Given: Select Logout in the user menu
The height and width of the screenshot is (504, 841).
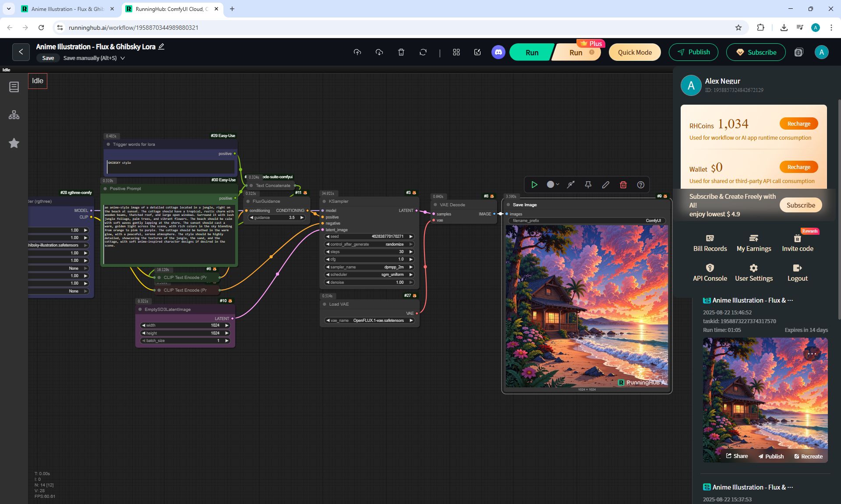Looking at the screenshot, I should (x=797, y=273).
